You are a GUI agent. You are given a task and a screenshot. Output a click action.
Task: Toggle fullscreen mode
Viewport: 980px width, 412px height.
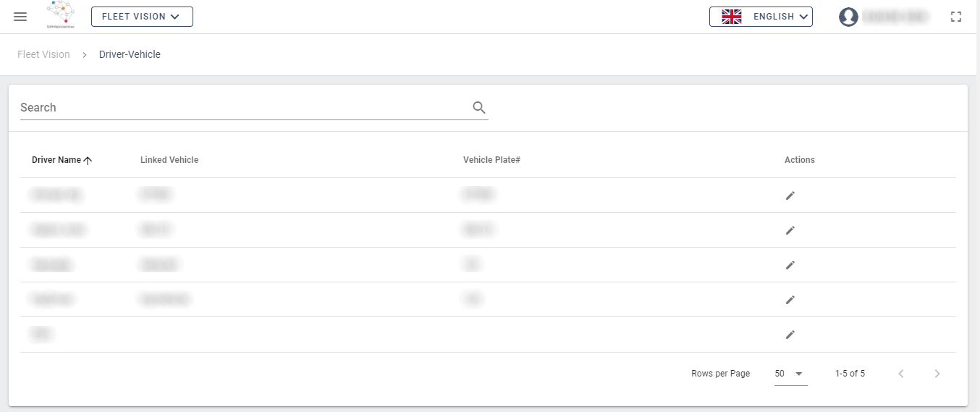(x=956, y=17)
